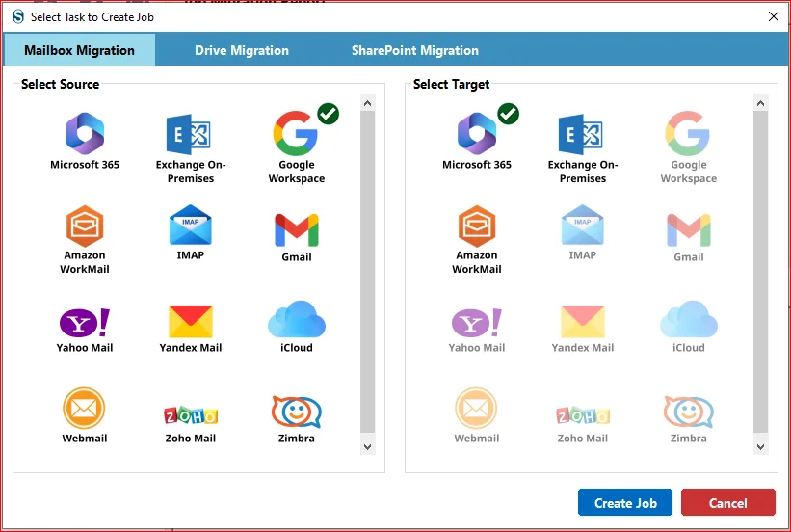
Task: Click checkmark on Google Workspace source
Action: [x=329, y=114]
